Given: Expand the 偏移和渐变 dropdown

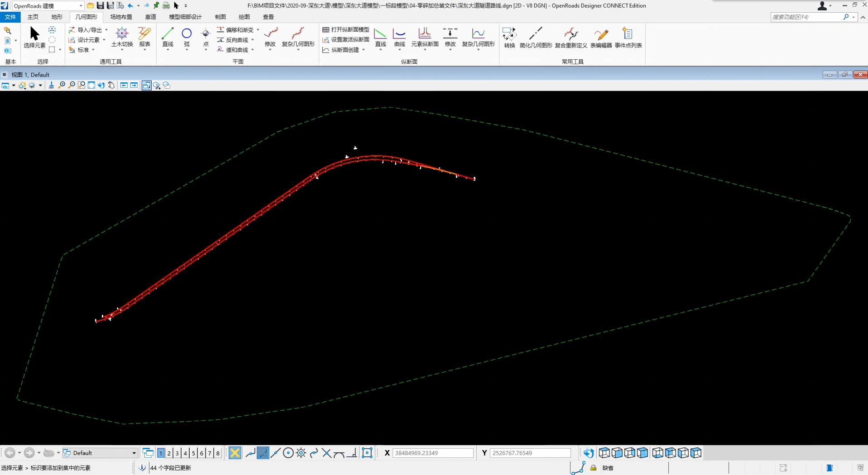Looking at the screenshot, I should point(258,30).
